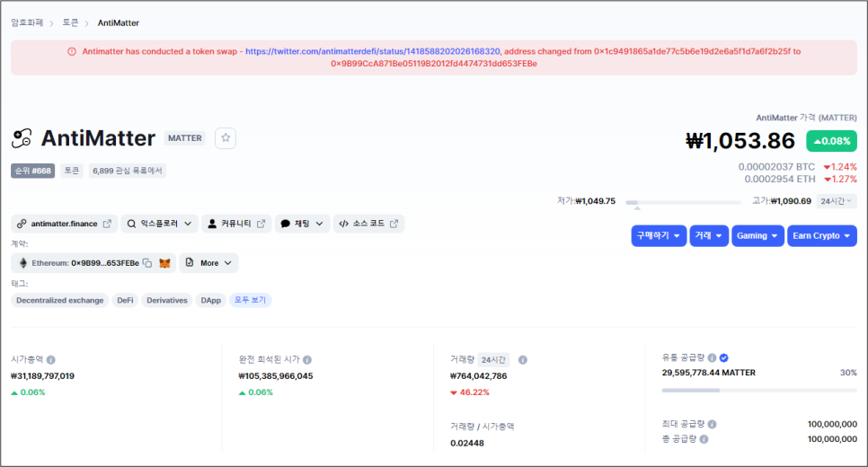Click the 토큰 type badge

tap(71, 171)
